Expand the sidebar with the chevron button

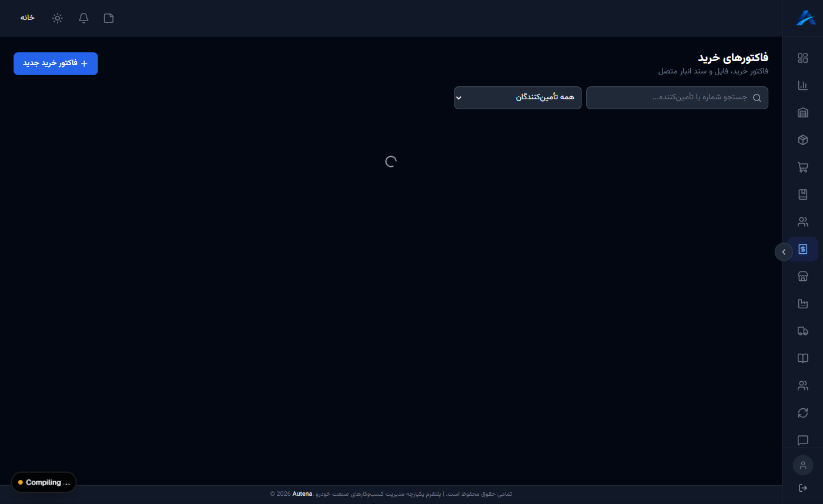click(784, 252)
